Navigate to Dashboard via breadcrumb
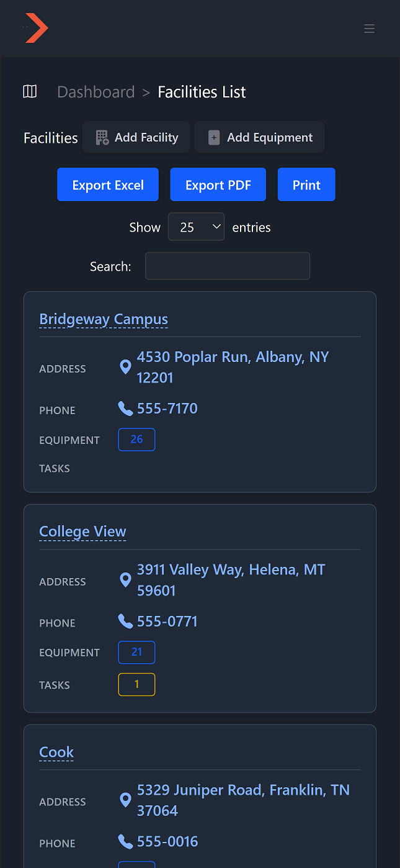 point(96,91)
